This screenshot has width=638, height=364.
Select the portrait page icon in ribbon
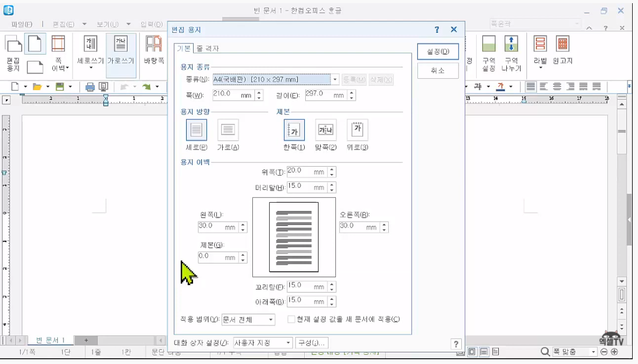pos(35,43)
